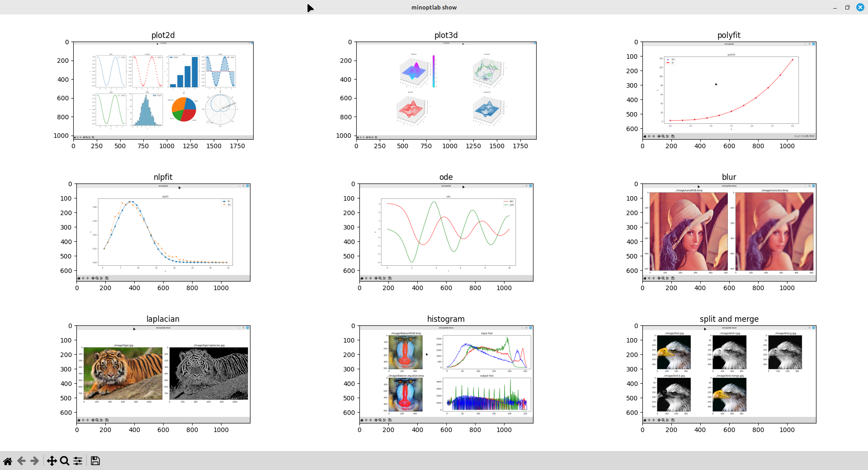Image resolution: width=868 pixels, height=470 pixels.
Task: Open the Configure subplots sliders tool
Action: [x=78, y=461]
